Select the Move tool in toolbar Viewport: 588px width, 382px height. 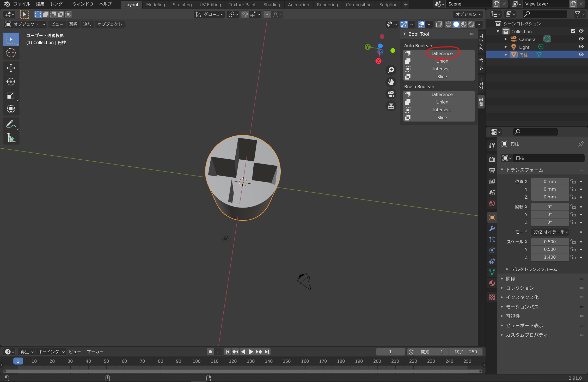coord(11,68)
